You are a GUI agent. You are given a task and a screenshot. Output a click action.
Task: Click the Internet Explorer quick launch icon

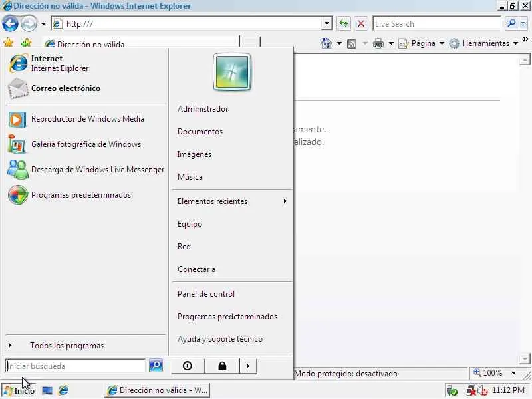pos(63,390)
